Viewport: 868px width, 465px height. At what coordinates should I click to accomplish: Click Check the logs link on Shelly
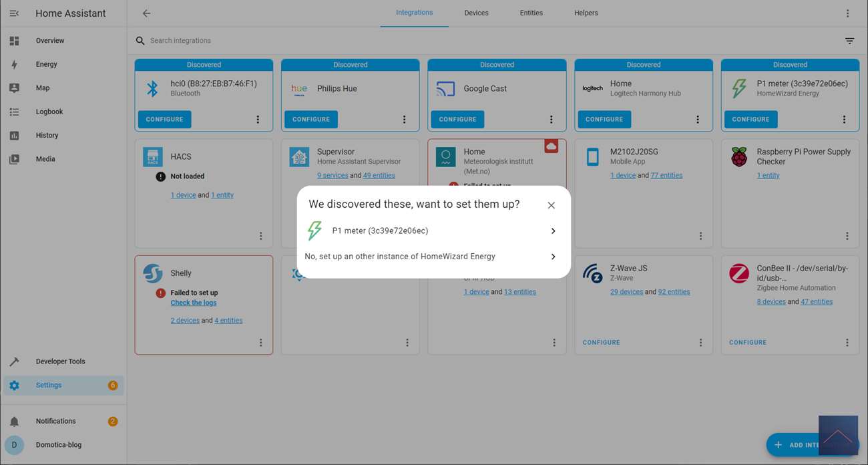coord(194,303)
